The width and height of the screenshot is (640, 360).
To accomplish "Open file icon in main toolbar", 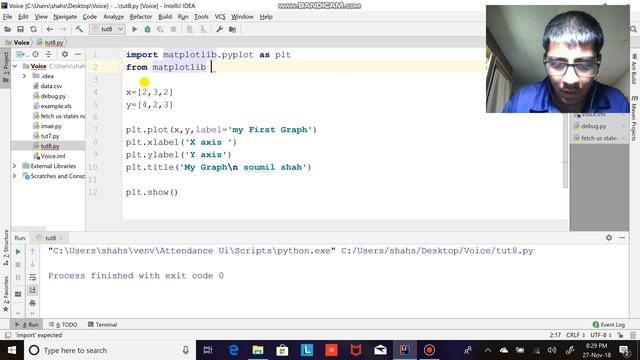I will (7, 29).
